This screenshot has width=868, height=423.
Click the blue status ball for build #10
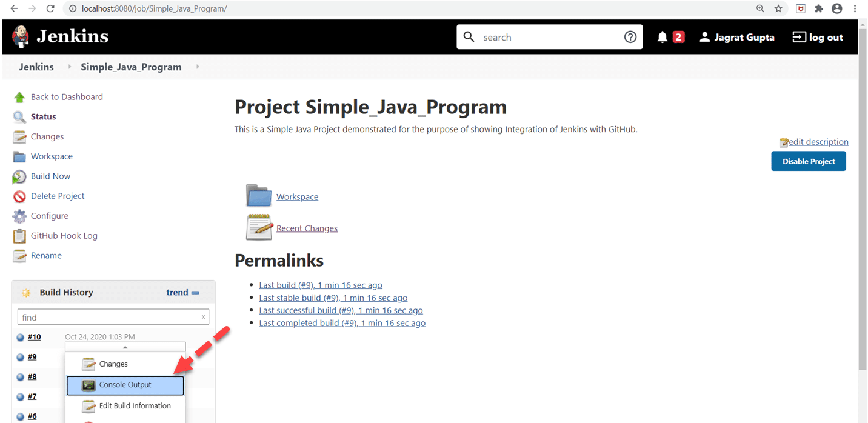(20, 338)
